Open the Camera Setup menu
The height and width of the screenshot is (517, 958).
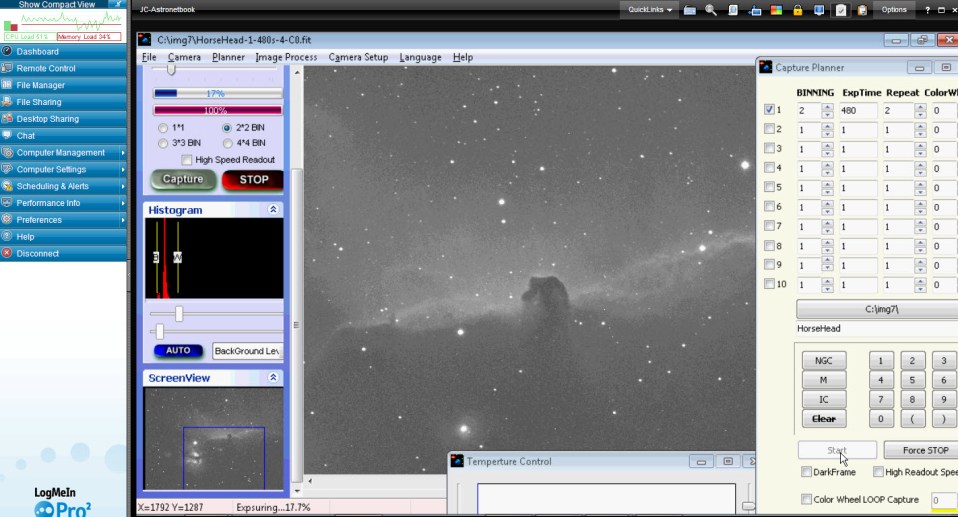[x=358, y=57]
